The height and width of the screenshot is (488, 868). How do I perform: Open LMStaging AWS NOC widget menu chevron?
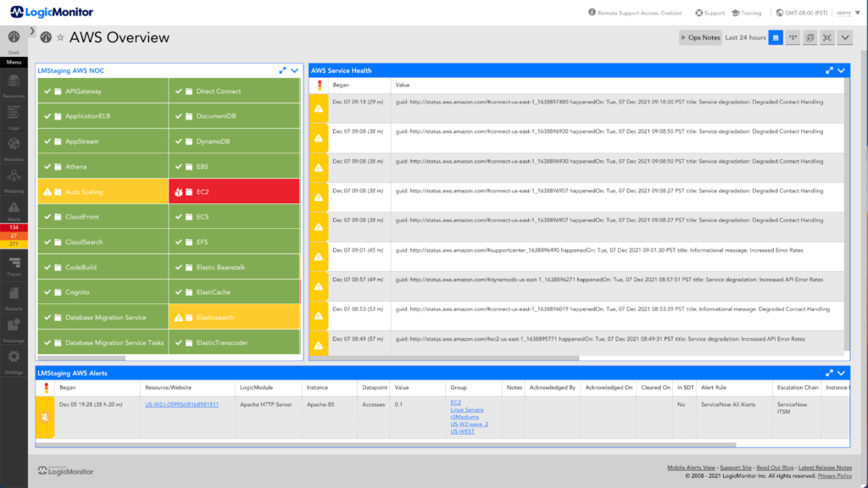click(294, 70)
